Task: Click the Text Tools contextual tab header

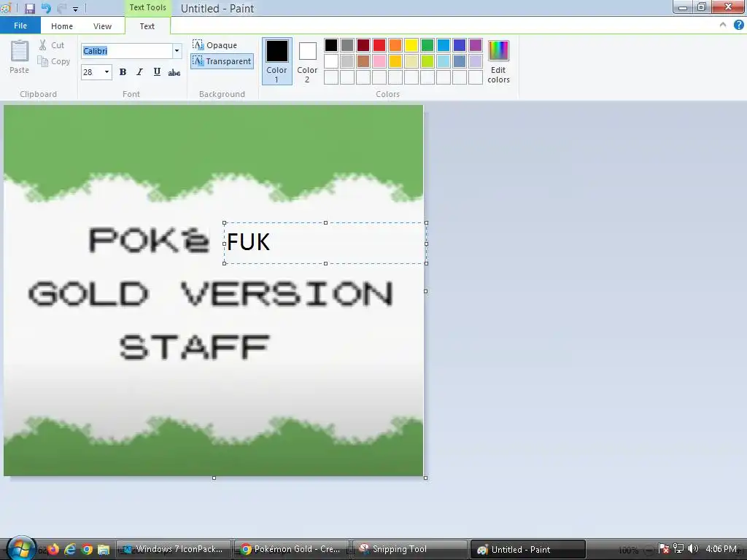Action: click(147, 7)
